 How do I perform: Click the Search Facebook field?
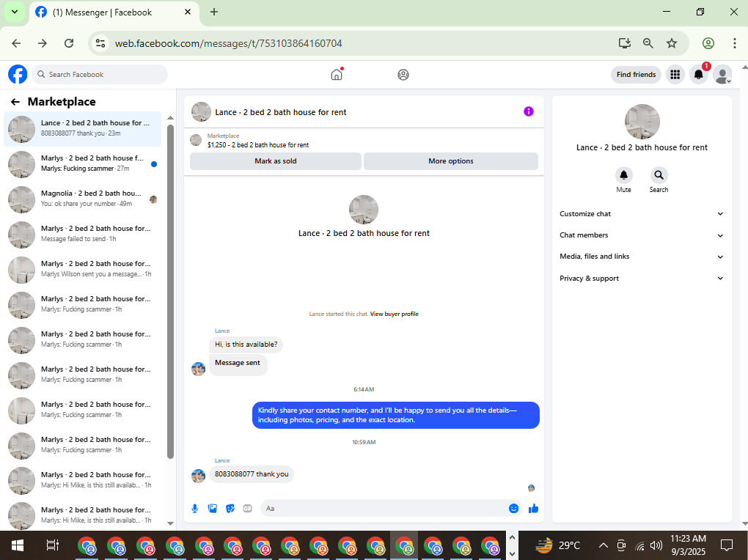[100, 75]
